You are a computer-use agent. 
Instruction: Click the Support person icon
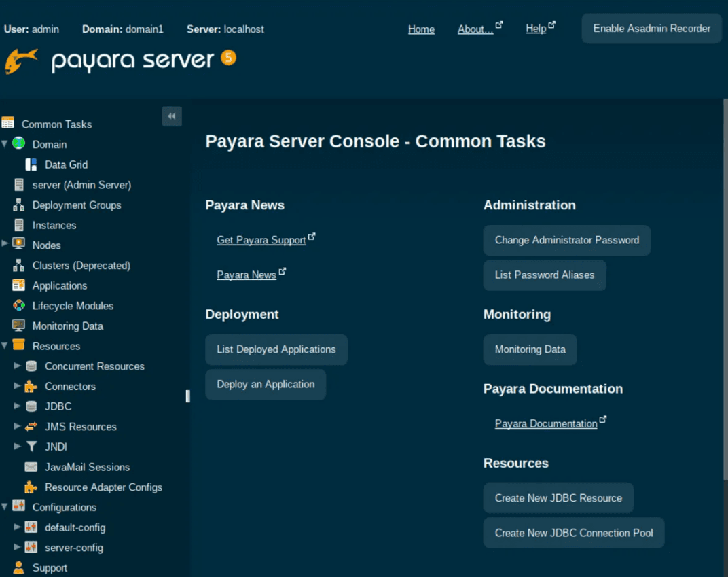click(20, 567)
